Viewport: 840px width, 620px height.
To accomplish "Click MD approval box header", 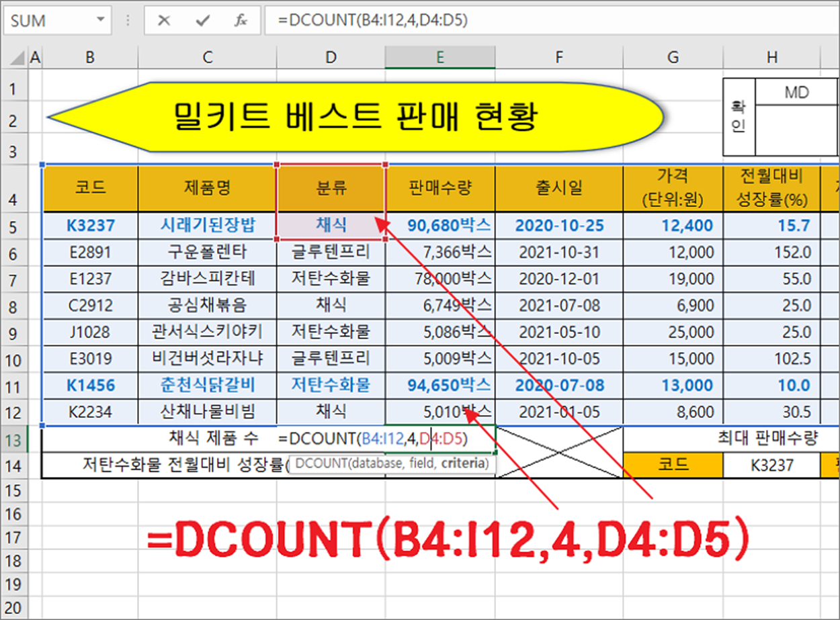I will (x=796, y=92).
